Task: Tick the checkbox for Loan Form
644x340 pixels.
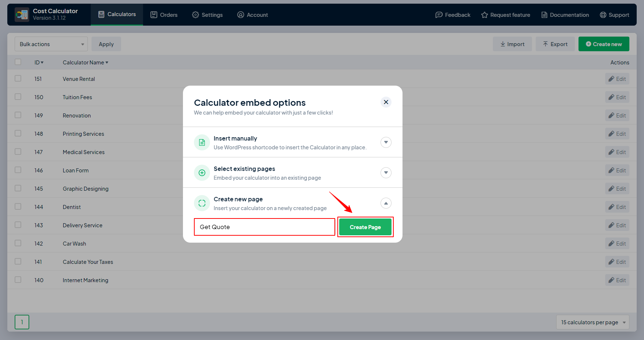Action: pyautogui.click(x=18, y=170)
